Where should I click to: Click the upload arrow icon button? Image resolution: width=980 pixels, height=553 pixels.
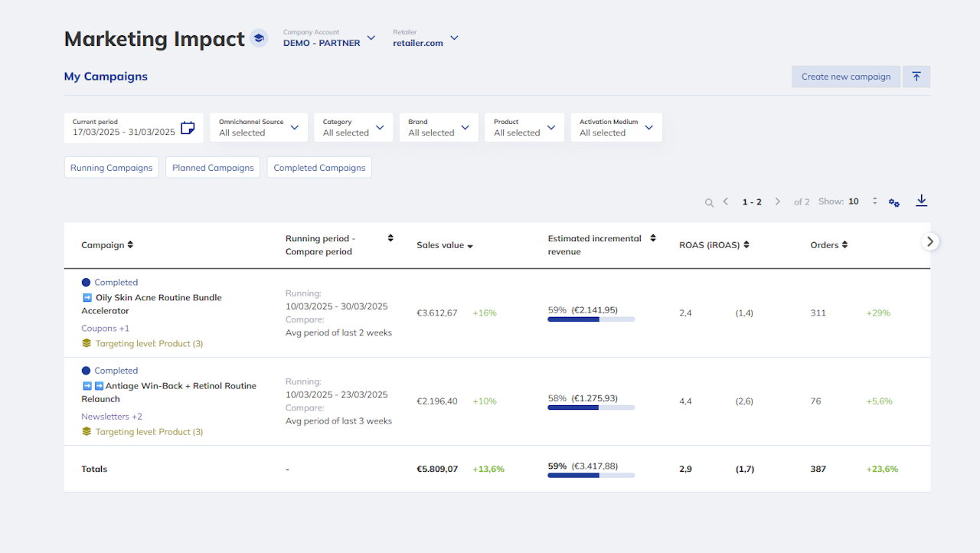(916, 77)
